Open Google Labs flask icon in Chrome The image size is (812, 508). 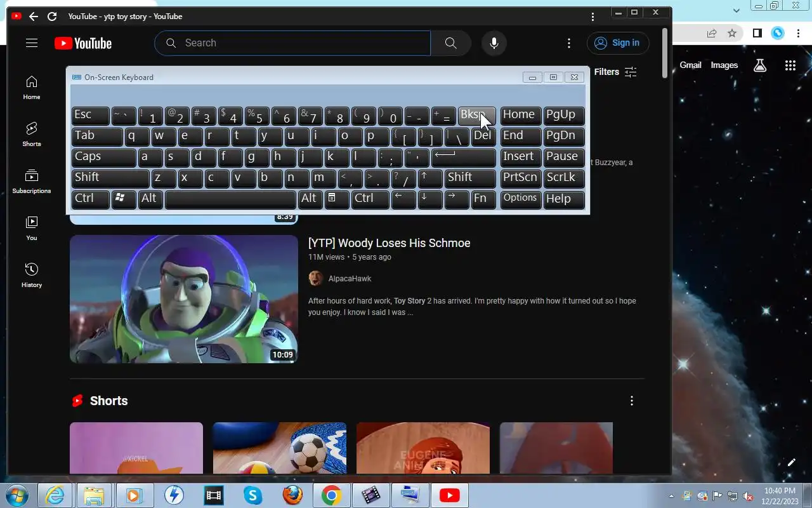click(x=760, y=65)
